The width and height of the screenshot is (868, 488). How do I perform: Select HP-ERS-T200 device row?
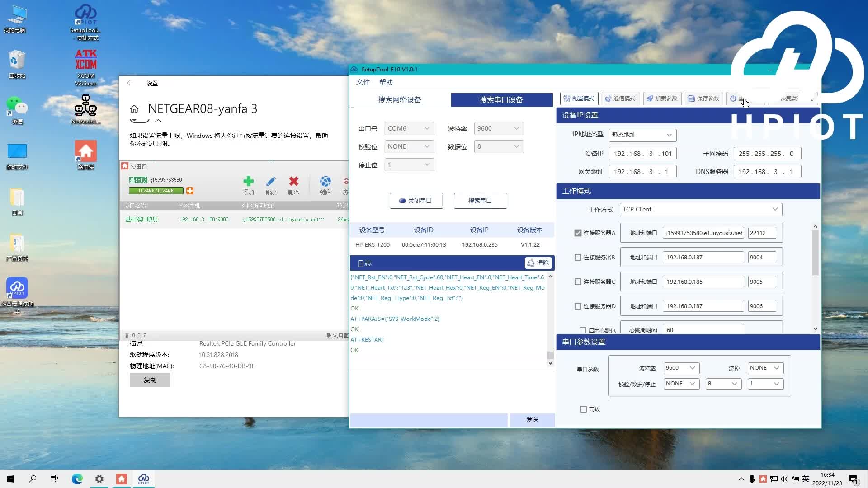[x=451, y=244]
